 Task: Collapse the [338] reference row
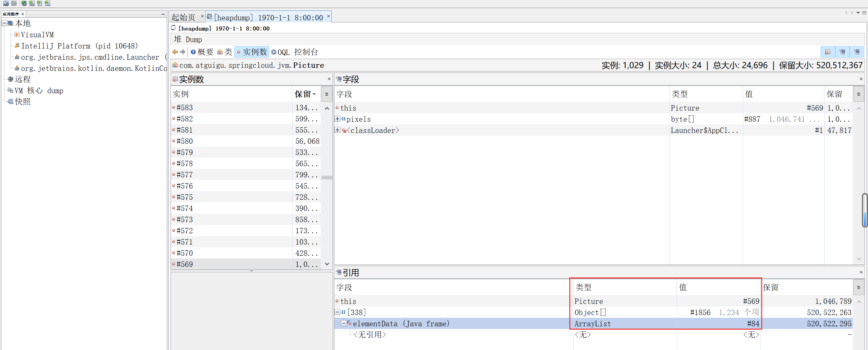point(337,312)
